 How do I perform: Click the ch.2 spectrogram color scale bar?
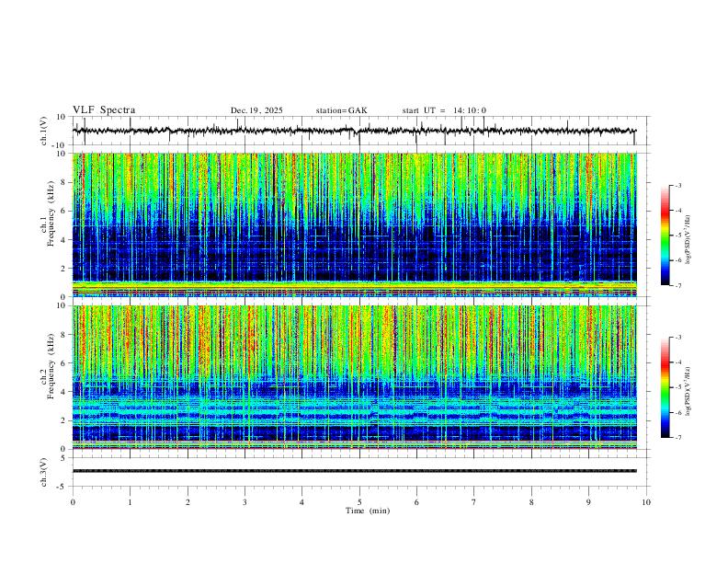tap(665, 387)
